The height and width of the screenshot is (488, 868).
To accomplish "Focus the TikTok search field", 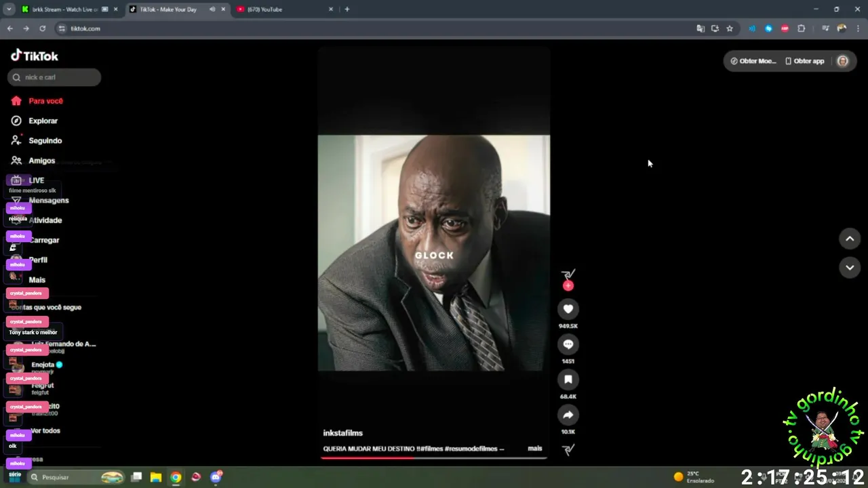I will coord(54,77).
